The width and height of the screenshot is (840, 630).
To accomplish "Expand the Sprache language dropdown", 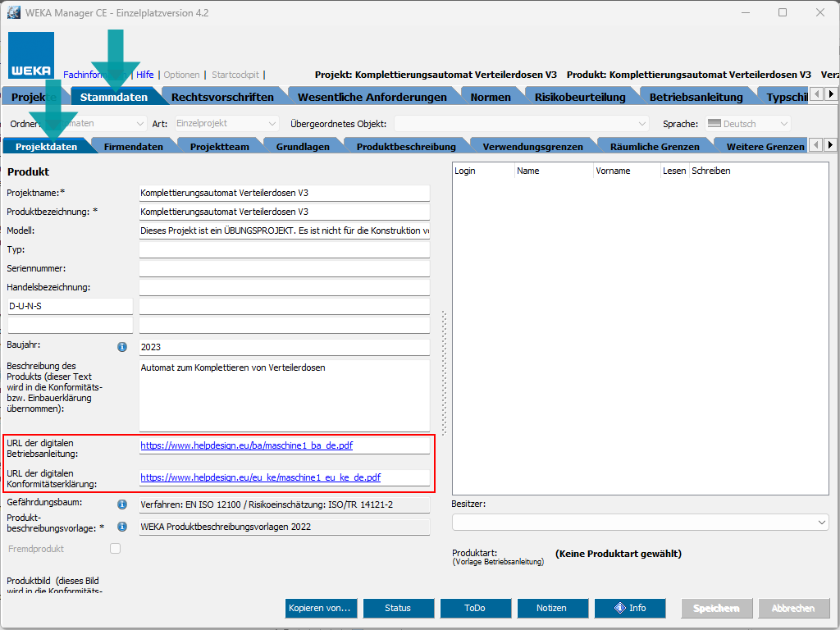I will coord(747,124).
